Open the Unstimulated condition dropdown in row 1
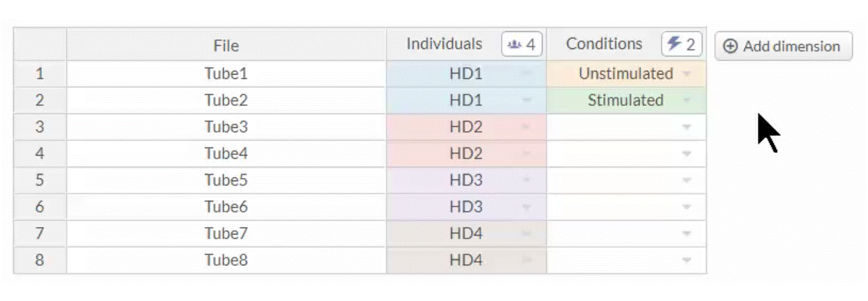Viewport: 868px width, 301px height. [687, 74]
